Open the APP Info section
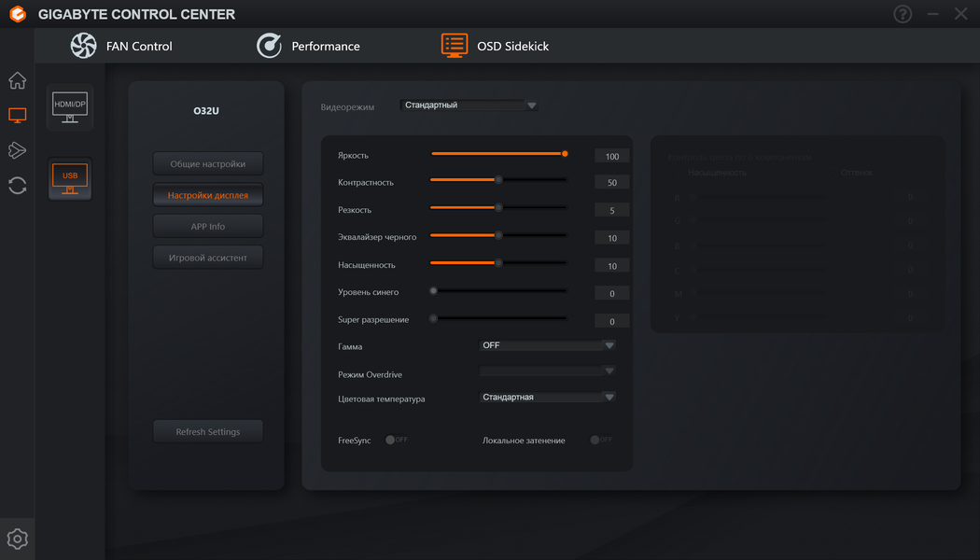 point(208,226)
